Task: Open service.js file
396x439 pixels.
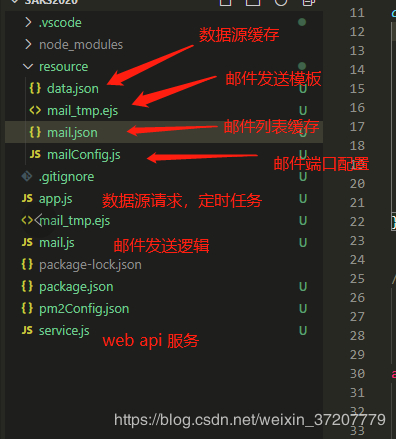Action: [x=64, y=331]
